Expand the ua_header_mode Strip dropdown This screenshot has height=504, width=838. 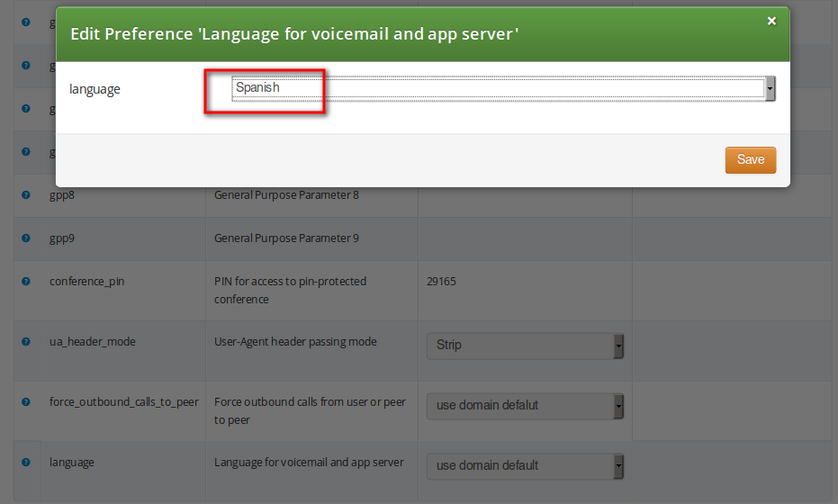point(525,346)
